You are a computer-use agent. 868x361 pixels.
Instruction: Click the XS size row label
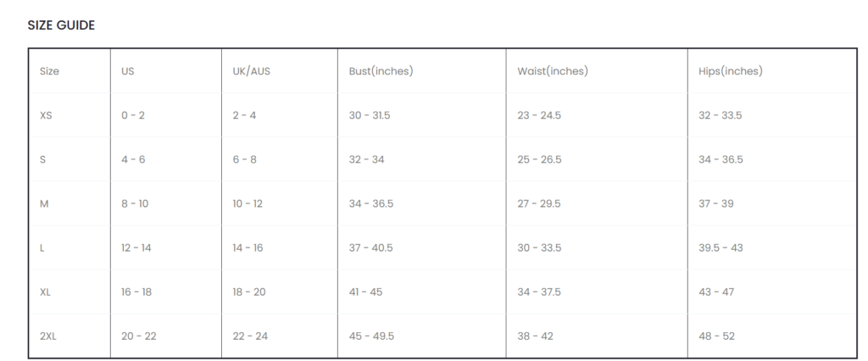47,115
